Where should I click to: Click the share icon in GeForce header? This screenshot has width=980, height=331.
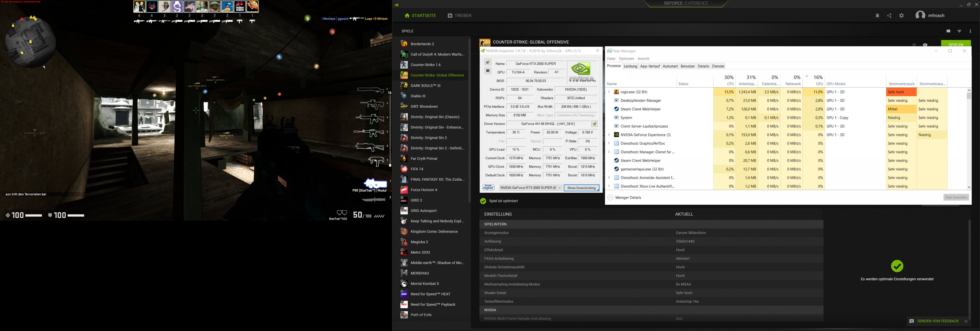tap(889, 16)
